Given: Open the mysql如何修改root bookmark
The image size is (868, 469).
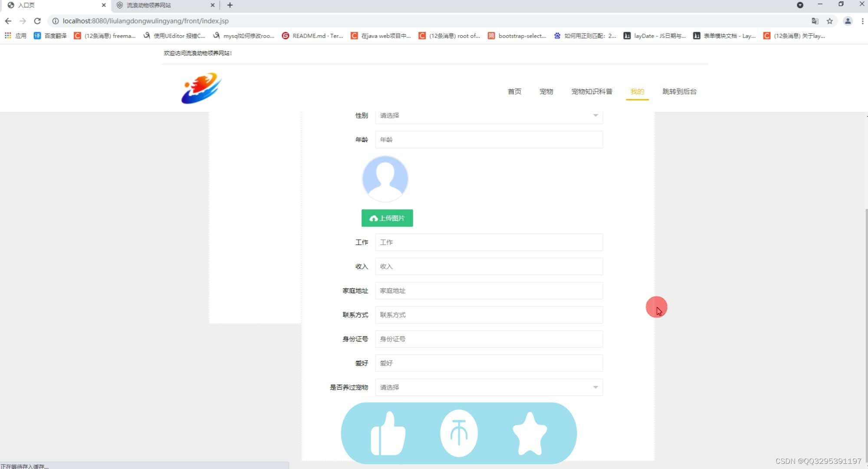Looking at the screenshot, I should click(244, 36).
